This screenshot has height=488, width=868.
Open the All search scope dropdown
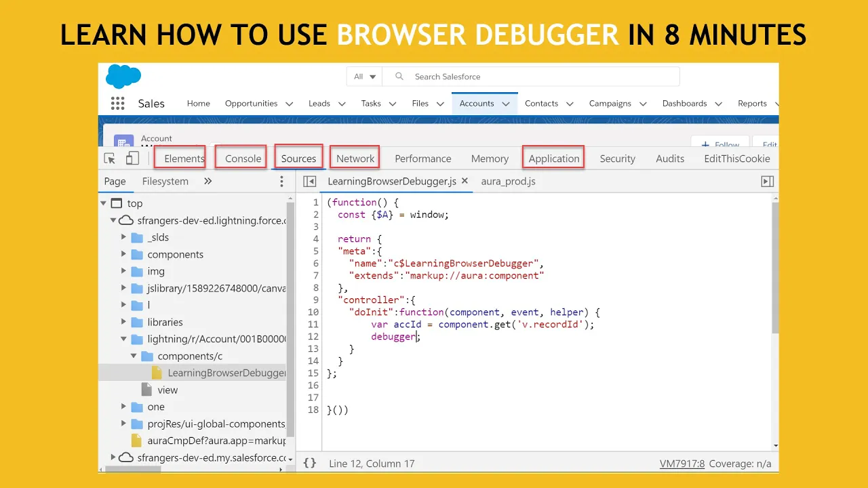point(365,77)
